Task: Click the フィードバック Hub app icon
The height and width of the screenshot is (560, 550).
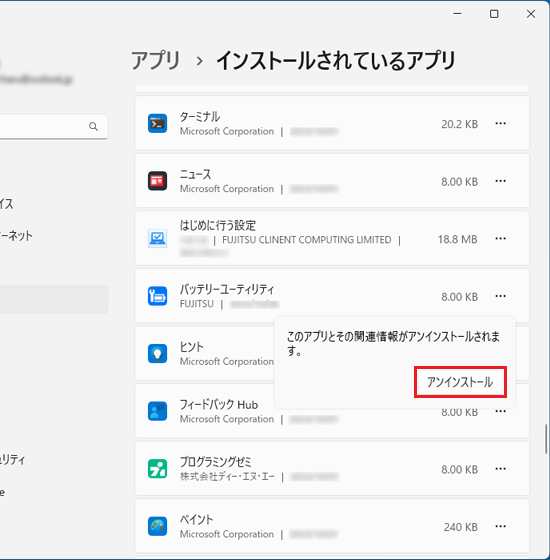Action: (x=158, y=411)
